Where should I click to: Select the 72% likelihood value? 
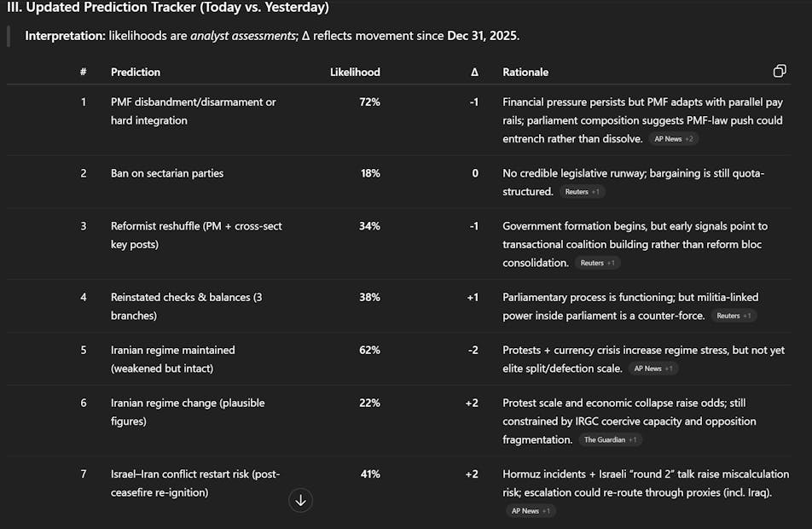[369, 102]
